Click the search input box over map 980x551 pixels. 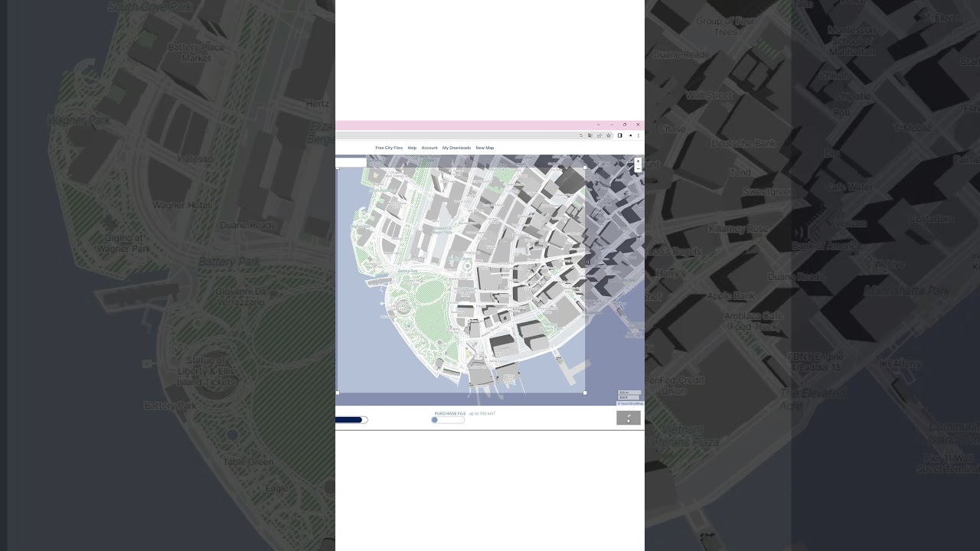(351, 162)
